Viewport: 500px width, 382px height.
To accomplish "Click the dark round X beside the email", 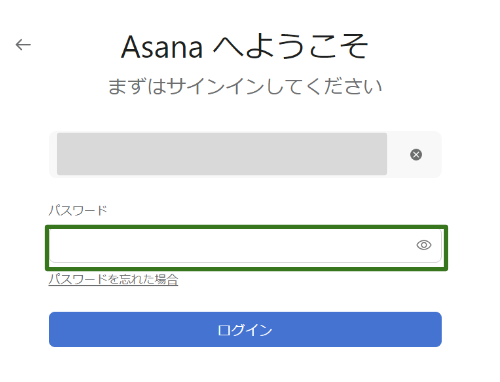I will click(416, 155).
